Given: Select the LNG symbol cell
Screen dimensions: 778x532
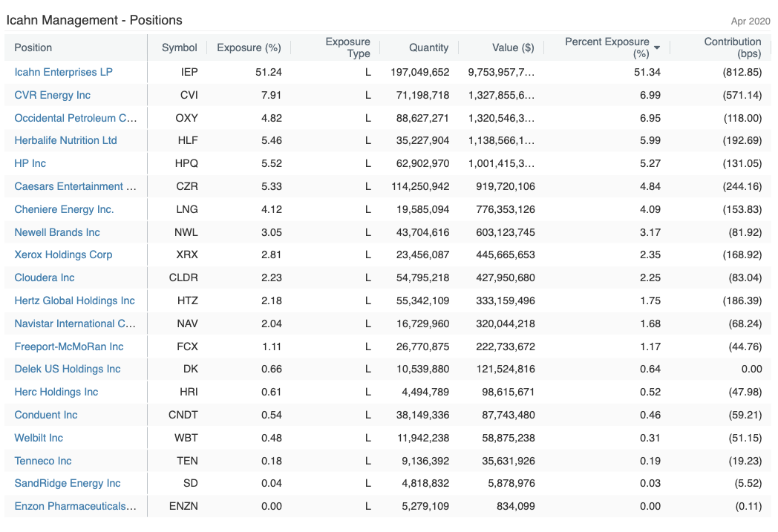Looking at the screenshot, I should point(187,209).
